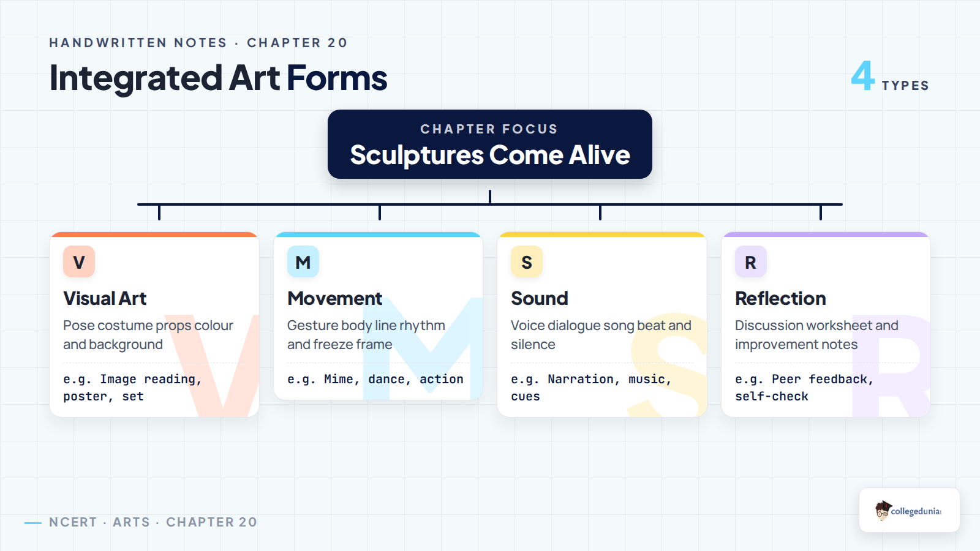980x551 pixels.
Task: Click the large blue number 4
Action: 863,76
